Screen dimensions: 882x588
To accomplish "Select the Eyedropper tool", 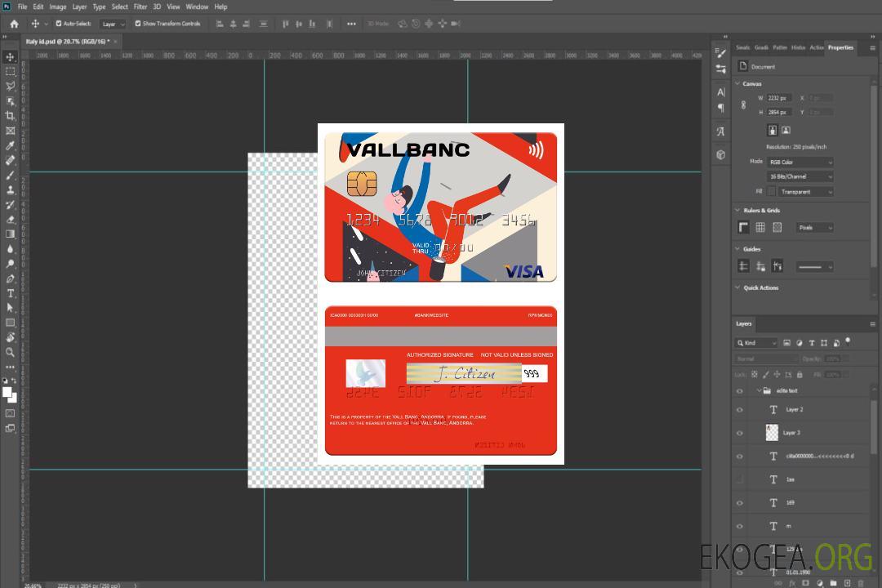I will click(x=11, y=145).
